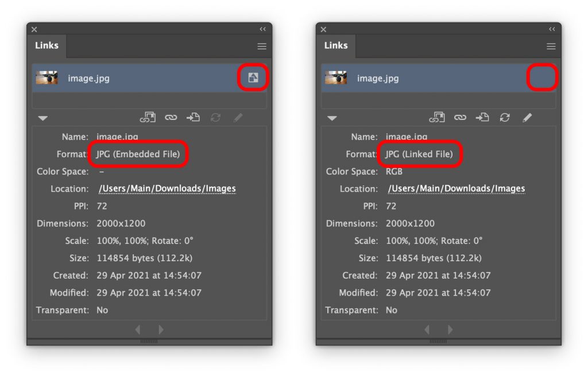Click embedded file icon on left image.jpg row

253,78
